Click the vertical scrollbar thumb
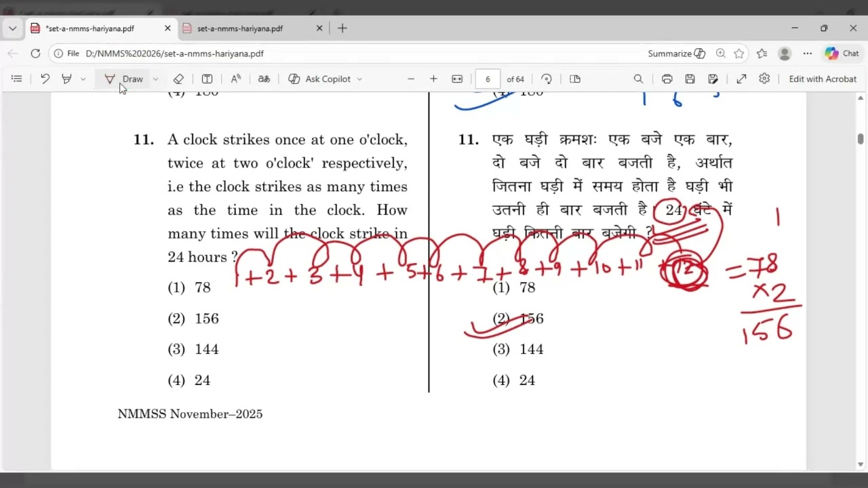Viewport: 868px width, 488px height. click(x=861, y=139)
